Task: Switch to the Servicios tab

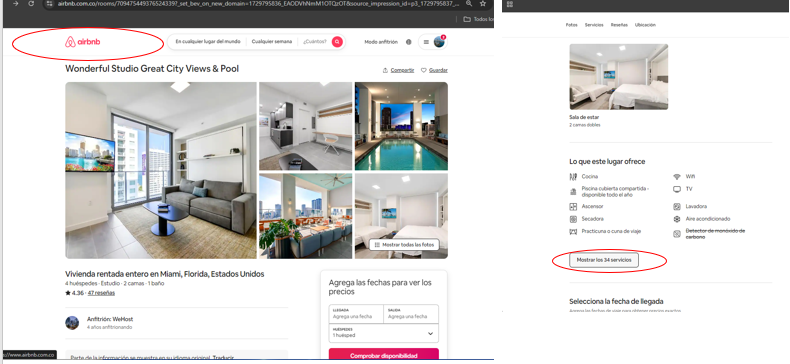Action: (x=594, y=25)
